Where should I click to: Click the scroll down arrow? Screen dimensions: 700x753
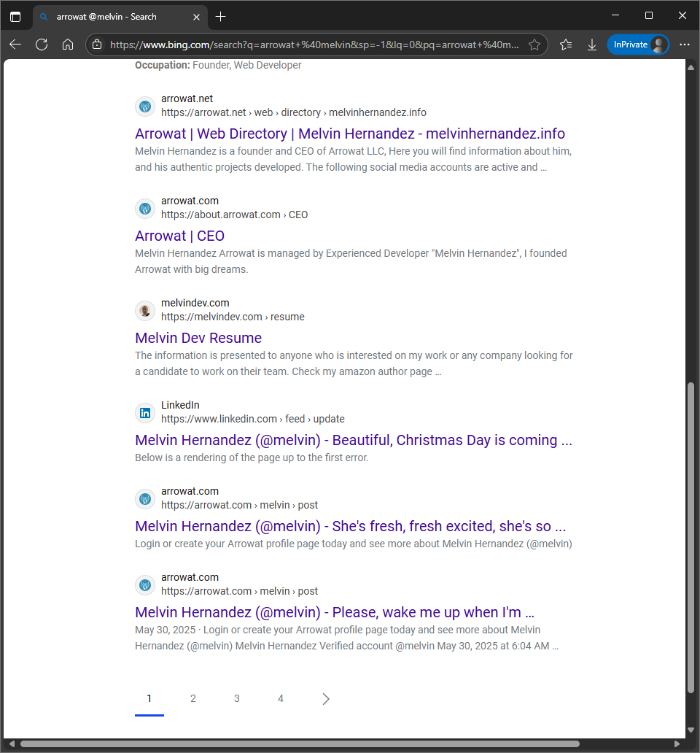[691, 730]
